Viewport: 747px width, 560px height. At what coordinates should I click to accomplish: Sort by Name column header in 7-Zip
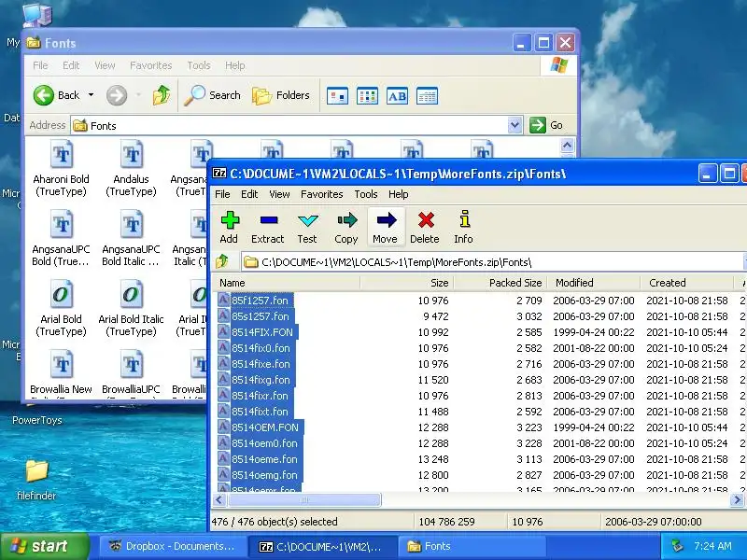coord(286,283)
